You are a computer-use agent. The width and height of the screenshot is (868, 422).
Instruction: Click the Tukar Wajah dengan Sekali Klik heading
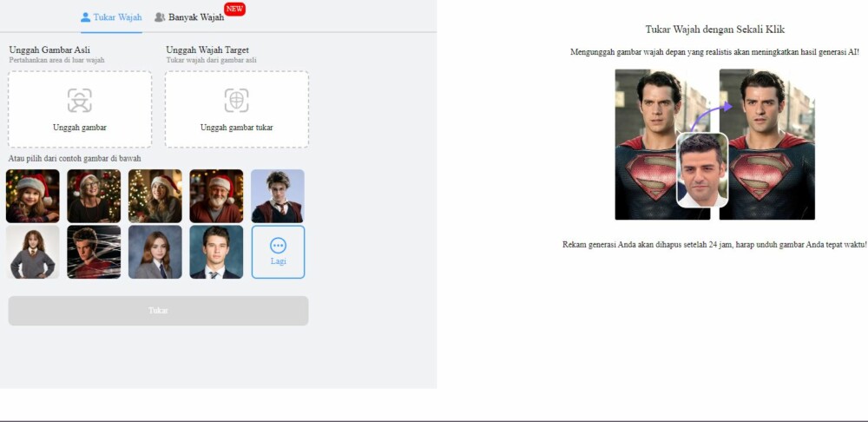715,30
